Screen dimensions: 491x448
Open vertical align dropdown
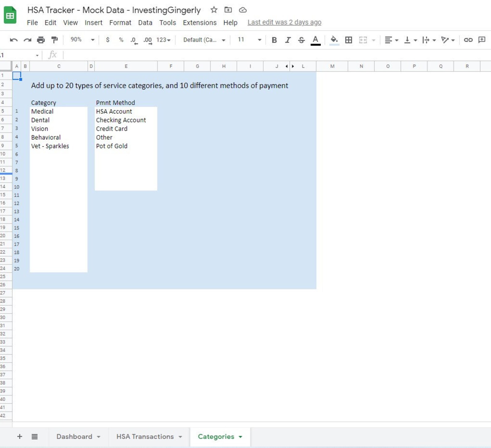[410, 40]
